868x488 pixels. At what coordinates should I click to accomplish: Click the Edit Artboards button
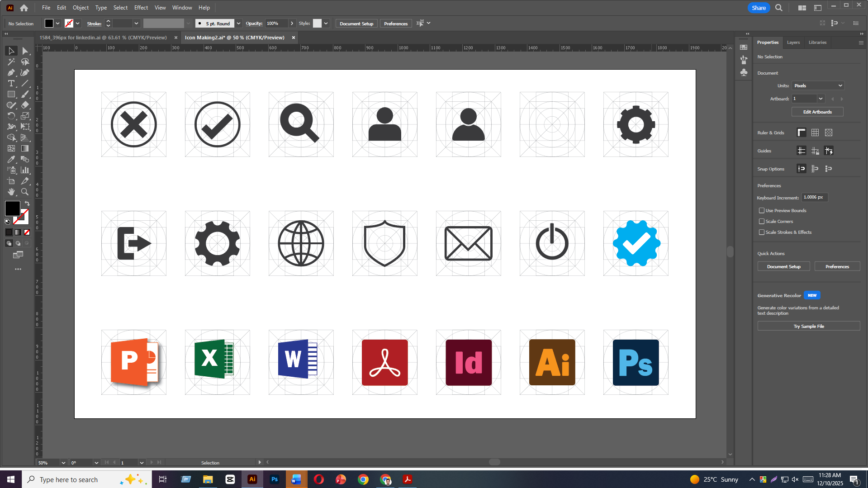click(x=817, y=112)
